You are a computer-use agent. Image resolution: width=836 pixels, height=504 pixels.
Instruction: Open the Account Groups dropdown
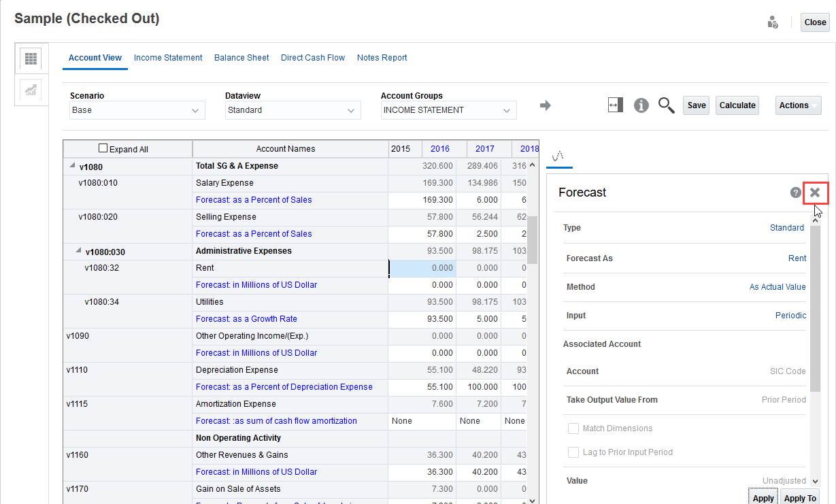click(448, 110)
